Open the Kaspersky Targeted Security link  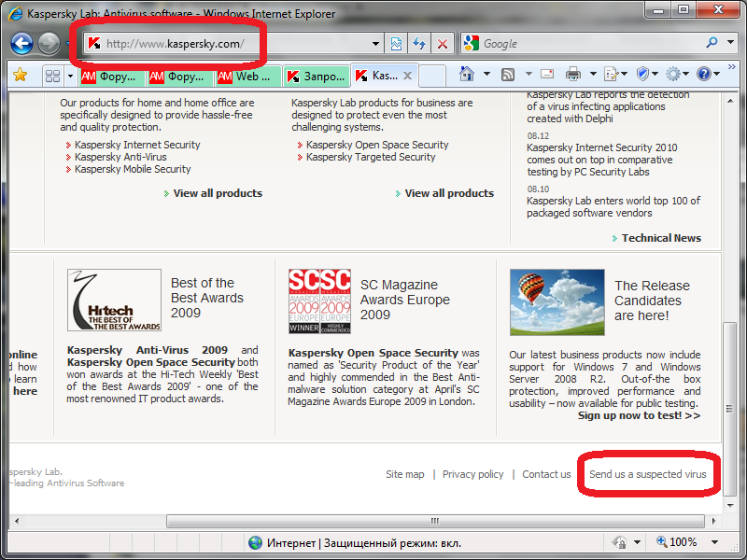pos(371,157)
